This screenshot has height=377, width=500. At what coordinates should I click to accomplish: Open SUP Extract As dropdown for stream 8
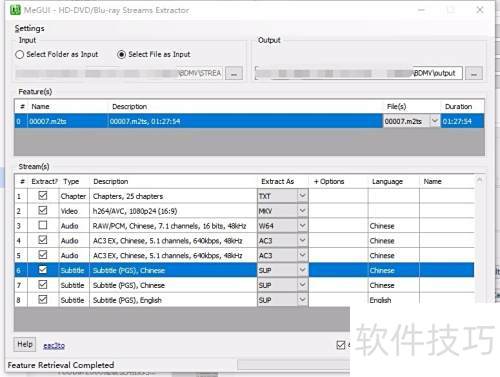(302, 300)
